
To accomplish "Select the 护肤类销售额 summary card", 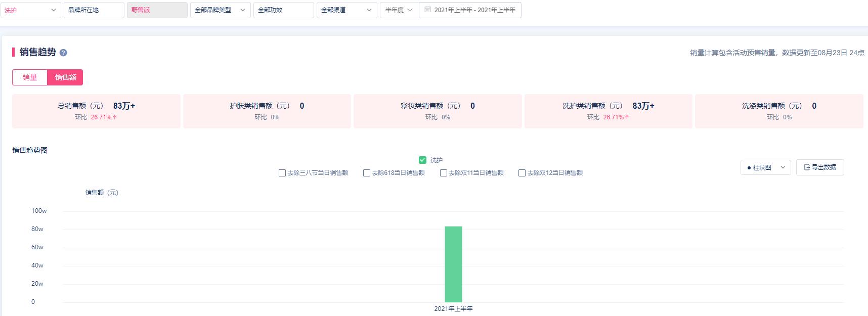I will coord(267,111).
